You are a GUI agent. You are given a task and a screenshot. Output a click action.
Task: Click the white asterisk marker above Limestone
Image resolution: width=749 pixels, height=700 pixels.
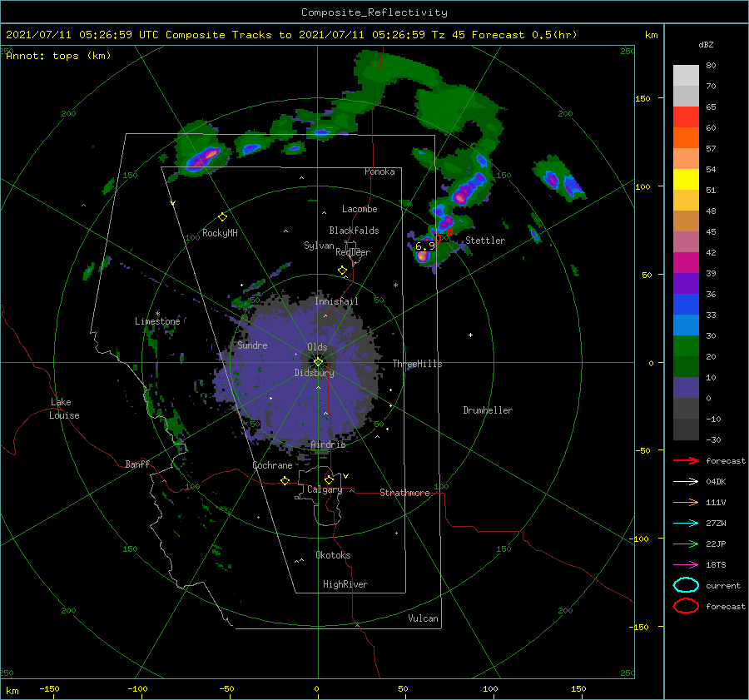click(157, 314)
